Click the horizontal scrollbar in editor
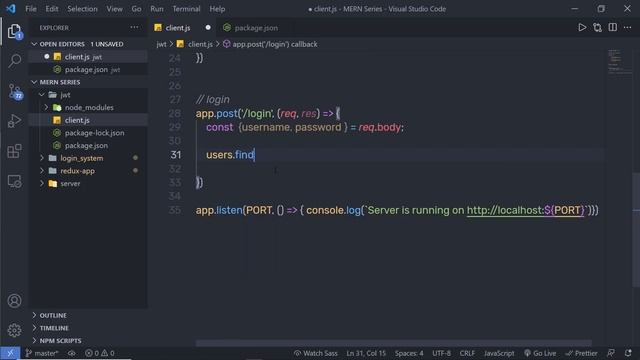The image size is (640, 360). coord(393,343)
